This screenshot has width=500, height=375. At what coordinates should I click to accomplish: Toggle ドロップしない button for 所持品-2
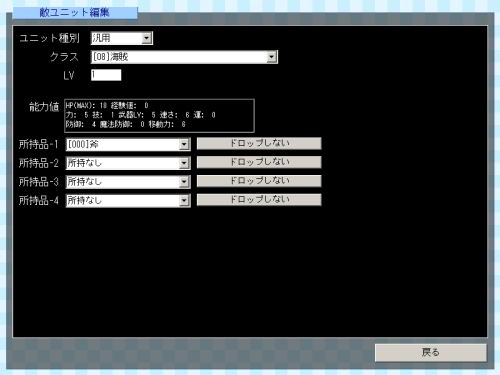[259, 162]
